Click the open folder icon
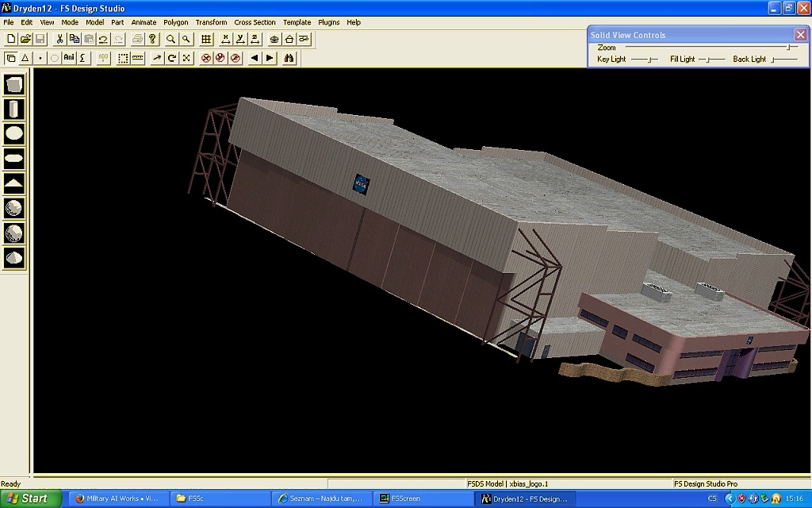This screenshot has height=508, width=812. pos(25,39)
